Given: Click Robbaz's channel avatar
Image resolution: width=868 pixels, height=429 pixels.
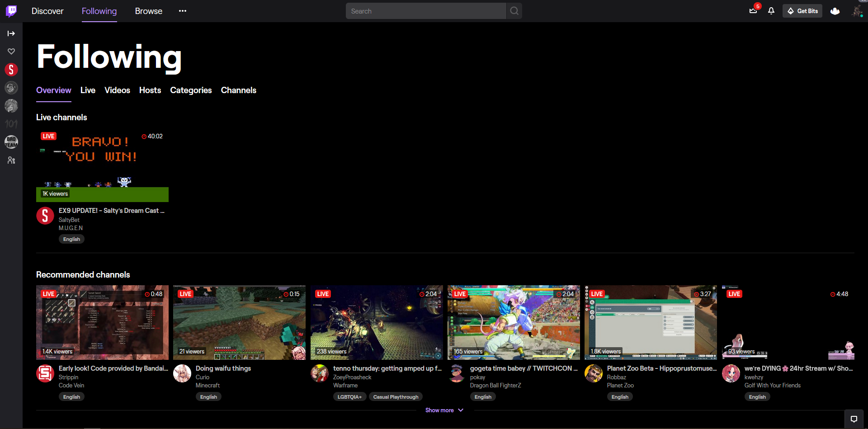Looking at the screenshot, I should 594,373.
